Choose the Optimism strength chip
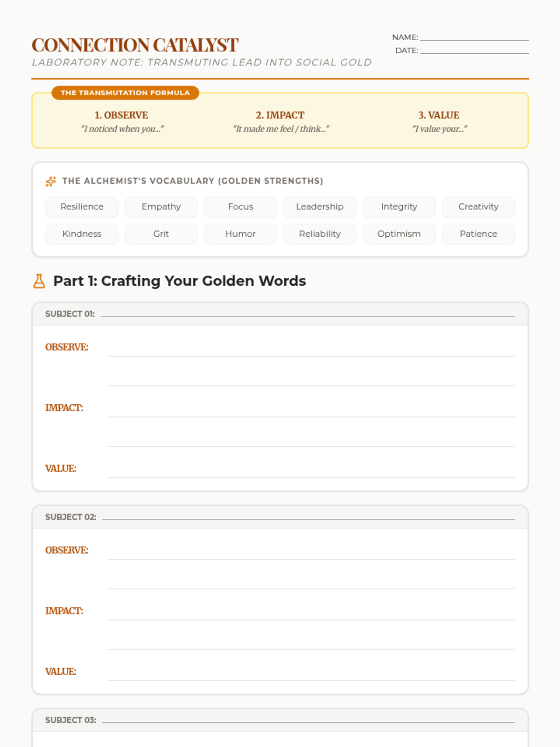This screenshot has width=560, height=747. click(x=399, y=234)
